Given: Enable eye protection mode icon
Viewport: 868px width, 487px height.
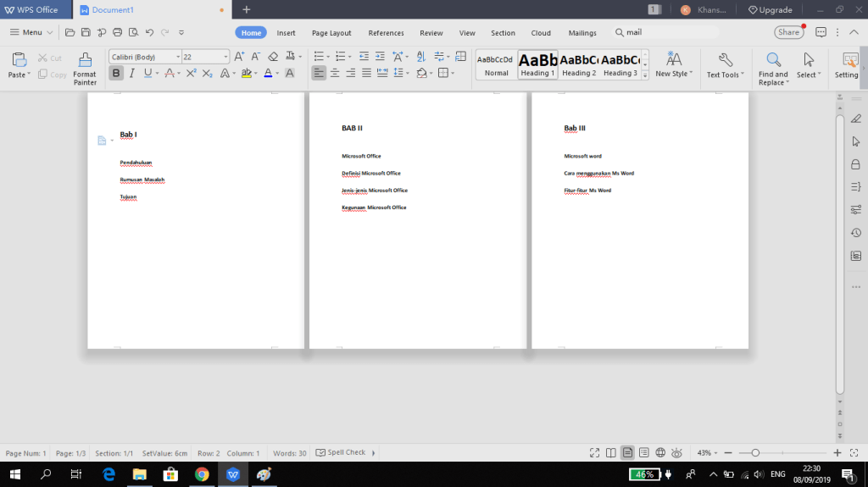Looking at the screenshot, I should click(676, 453).
